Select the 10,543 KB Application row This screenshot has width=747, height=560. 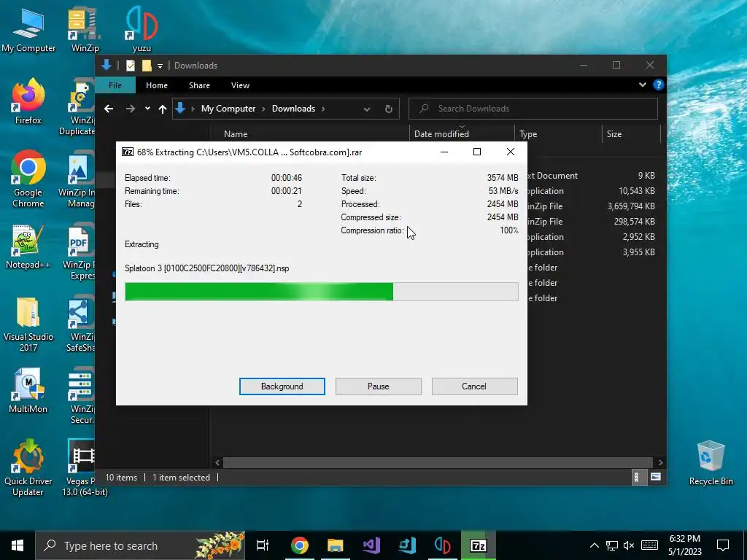coord(591,191)
